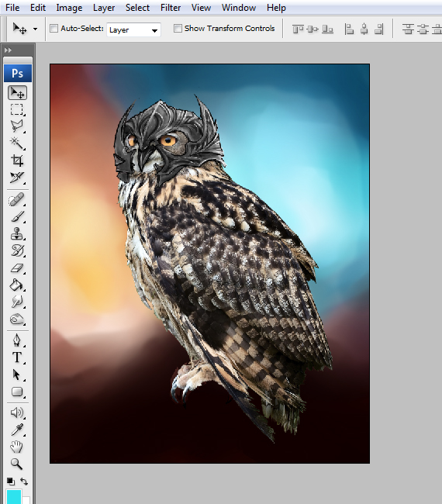Select the Pen tool
This screenshot has height=504, width=442.
[17, 340]
